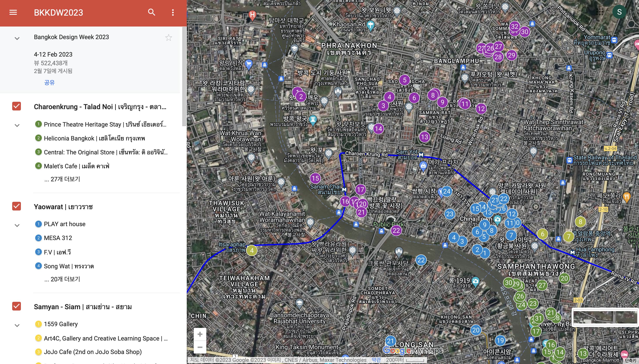Click blue marker 22 near Guan Yu shrine
The image size is (639, 364).
pos(421,260)
